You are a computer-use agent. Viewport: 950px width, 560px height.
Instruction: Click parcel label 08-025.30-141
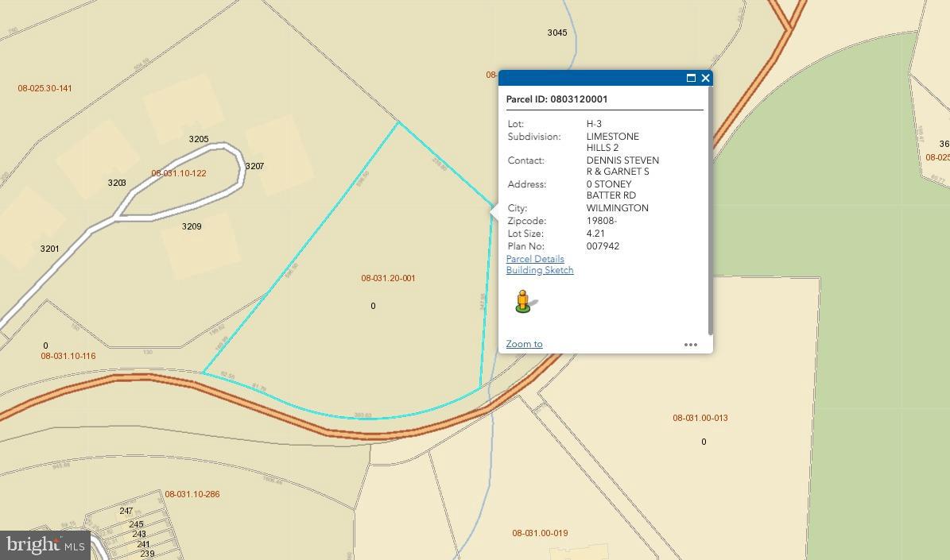45,88
